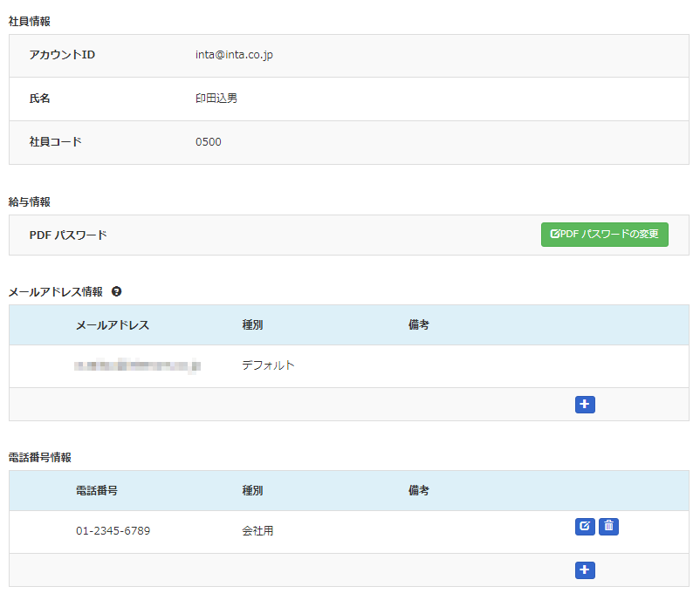Add a new phone number with plus icon
The image size is (700, 607).
point(585,570)
